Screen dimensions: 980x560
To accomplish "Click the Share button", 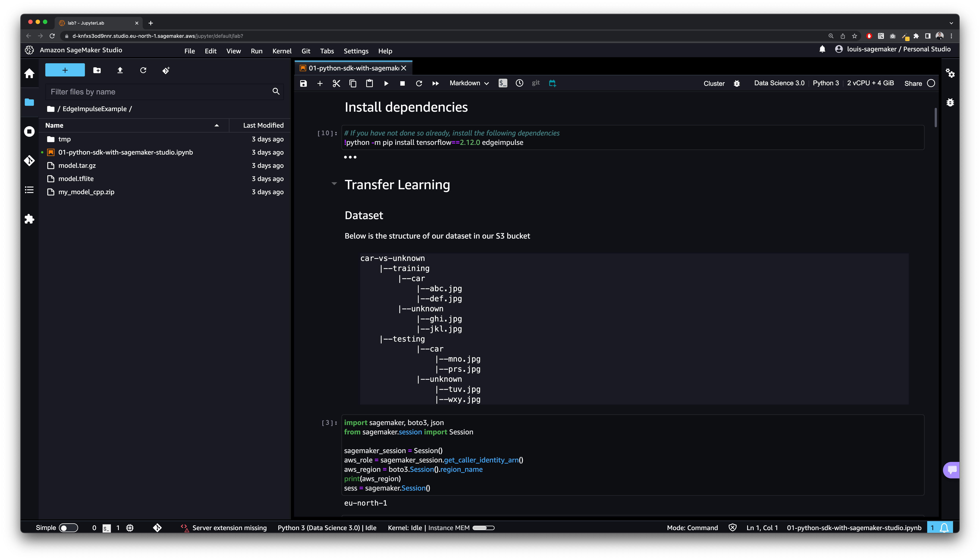I will tap(913, 83).
